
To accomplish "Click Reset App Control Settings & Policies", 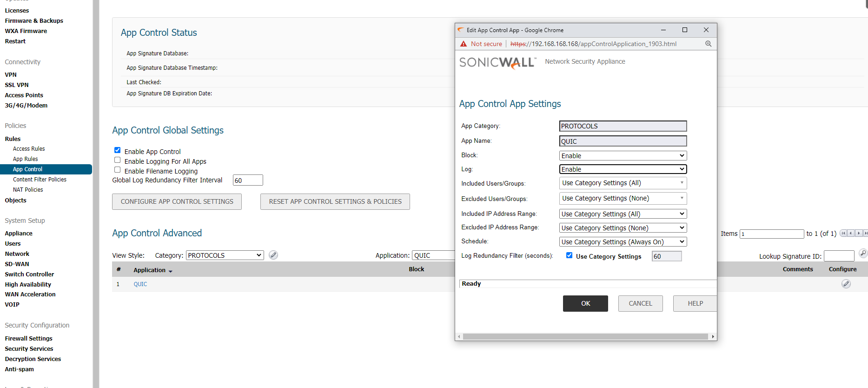I will (x=335, y=201).
